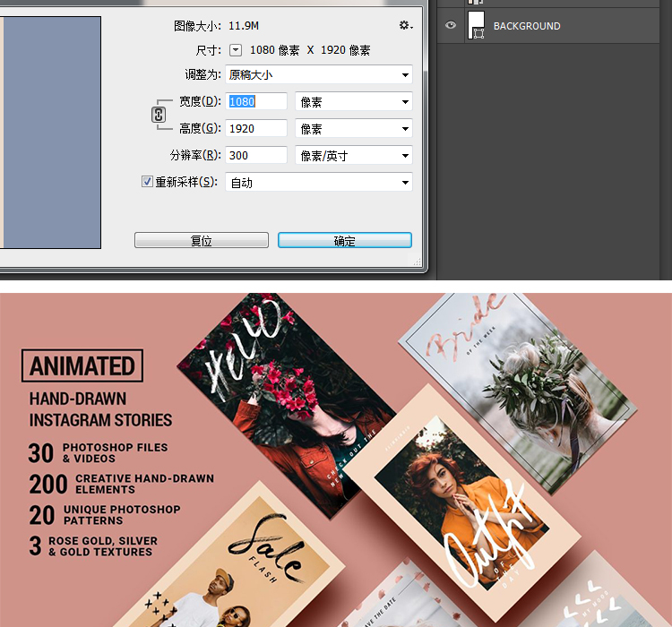Open the height unit 像素 dropdown
The height and width of the screenshot is (627, 672).
point(353,129)
